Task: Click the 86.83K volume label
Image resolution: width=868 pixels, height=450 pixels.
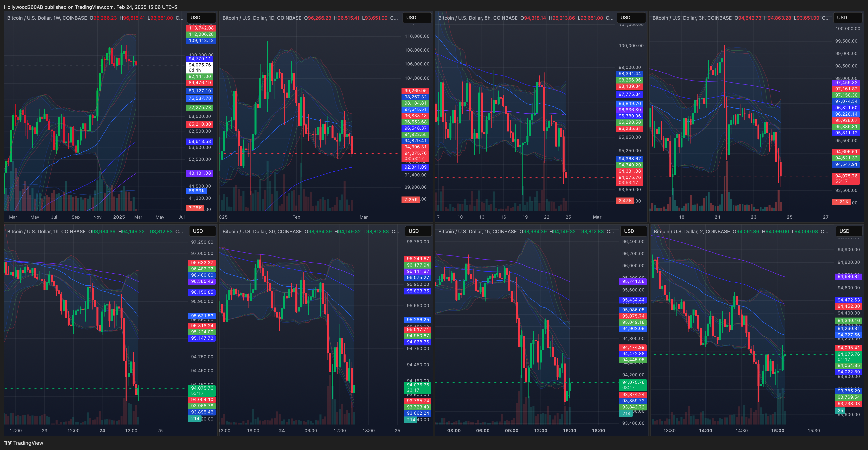Action: (x=197, y=191)
